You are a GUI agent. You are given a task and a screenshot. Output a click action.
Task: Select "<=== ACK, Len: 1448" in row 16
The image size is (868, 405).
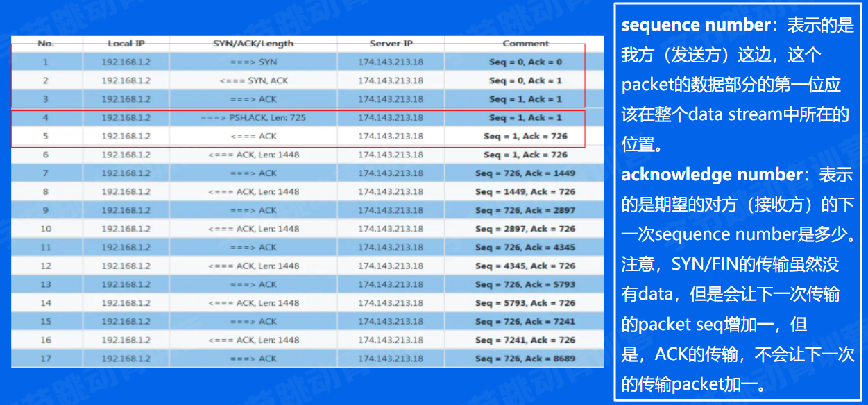click(x=253, y=340)
